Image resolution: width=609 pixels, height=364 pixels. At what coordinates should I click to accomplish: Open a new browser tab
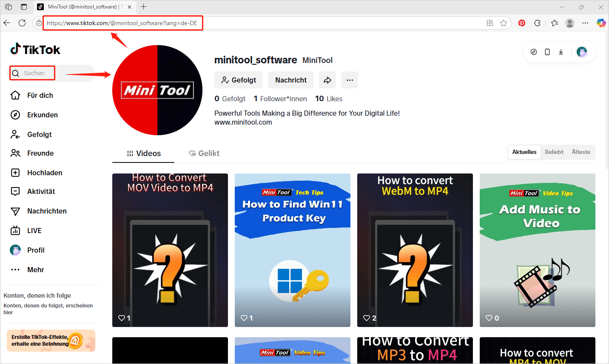pyautogui.click(x=144, y=7)
